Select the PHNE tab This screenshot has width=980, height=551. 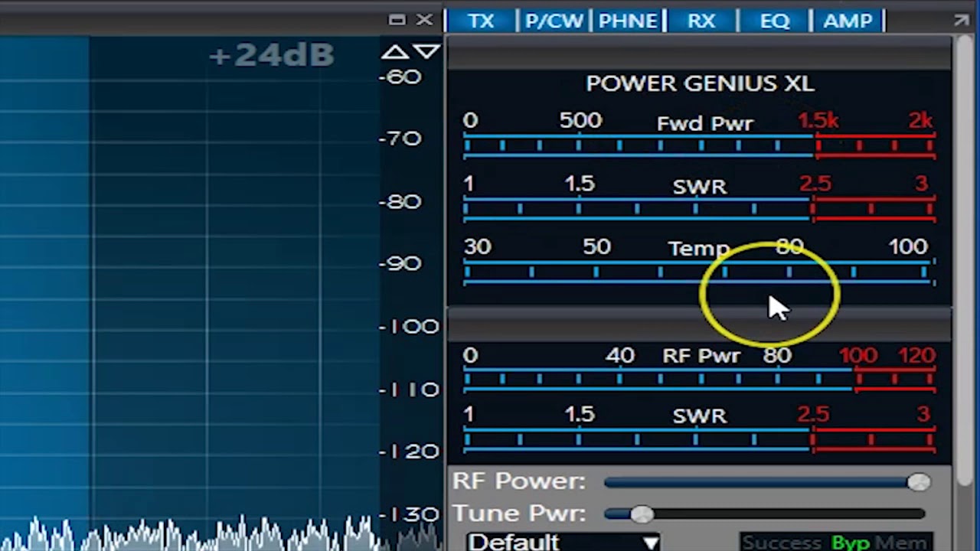(628, 21)
